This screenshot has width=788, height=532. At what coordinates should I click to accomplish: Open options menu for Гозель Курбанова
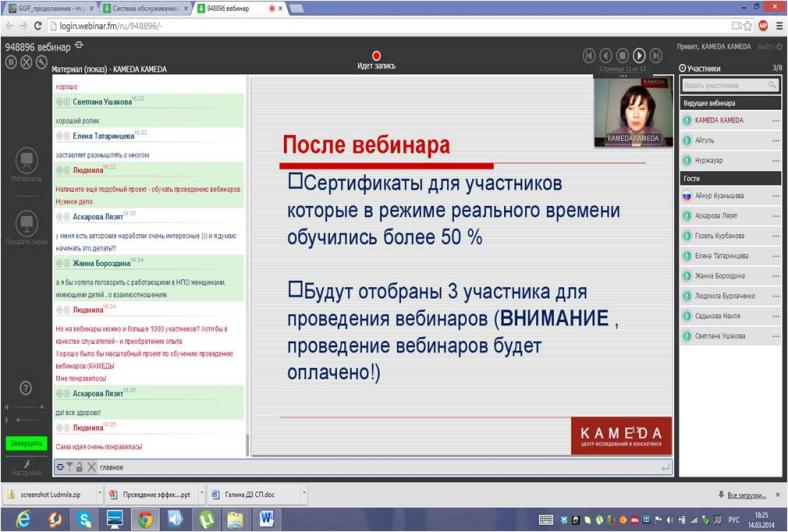click(x=776, y=236)
